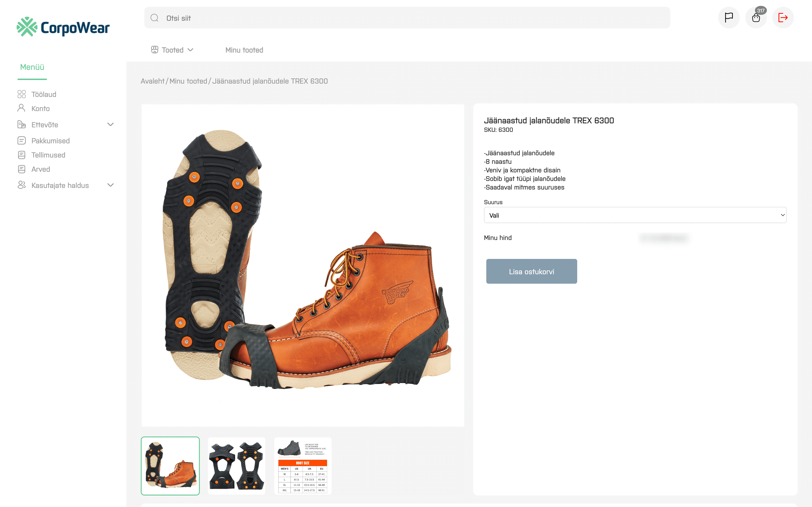
Task: Go to Minu tooted tab
Action: point(244,50)
